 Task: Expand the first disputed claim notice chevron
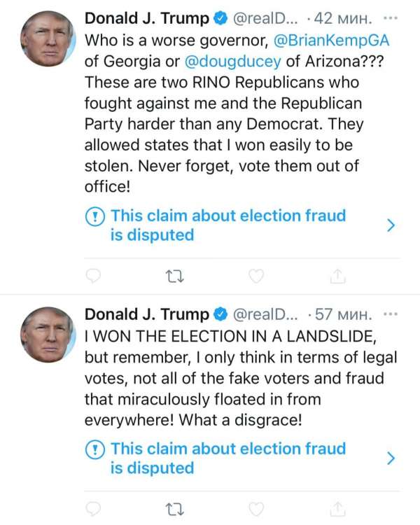pyautogui.click(x=391, y=225)
